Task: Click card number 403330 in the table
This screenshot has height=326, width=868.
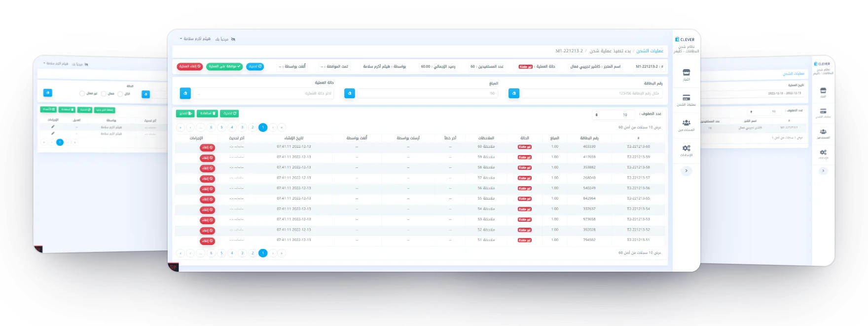Action: pyautogui.click(x=589, y=147)
